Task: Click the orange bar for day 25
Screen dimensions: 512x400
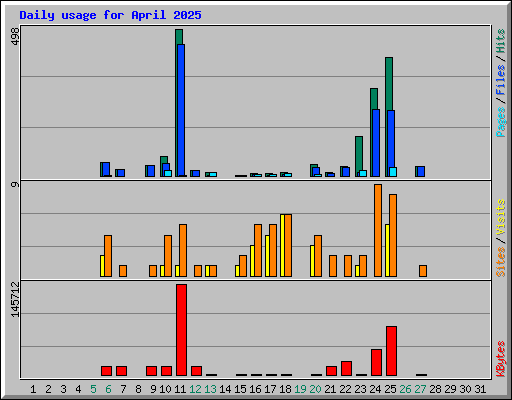Action: click(393, 235)
